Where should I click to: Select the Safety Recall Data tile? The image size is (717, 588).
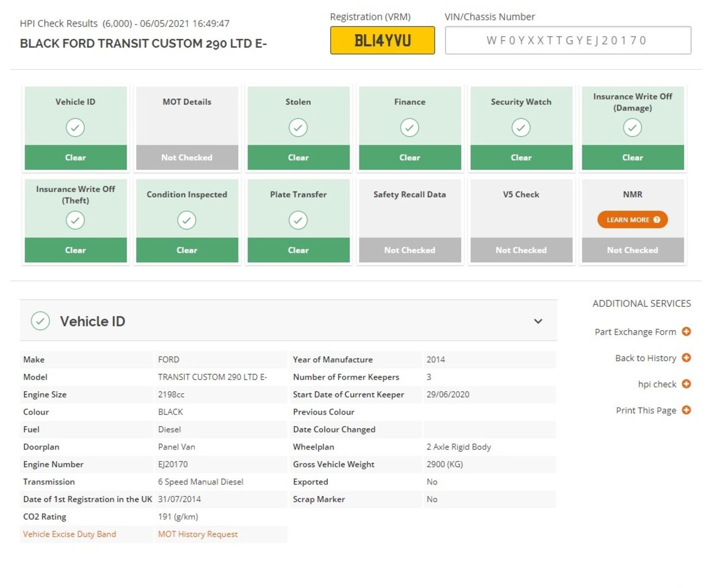pos(410,221)
